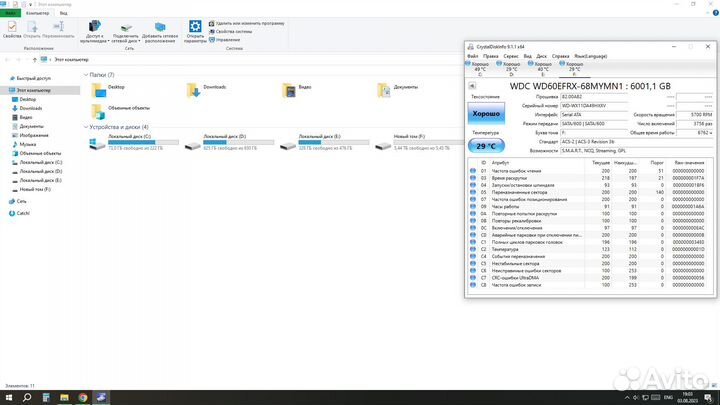Select the C: disk tab showing 49 °C
Image resolution: width=720 pixels, height=405 pixels.
point(479,69)
